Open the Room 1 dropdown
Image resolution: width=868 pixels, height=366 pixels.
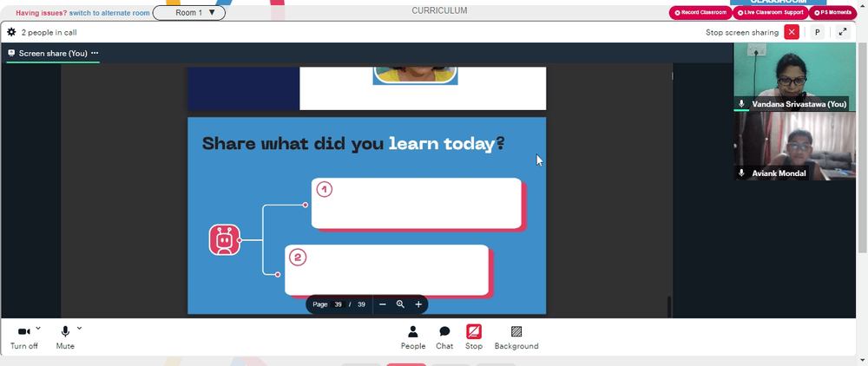(x=188, y=13)
